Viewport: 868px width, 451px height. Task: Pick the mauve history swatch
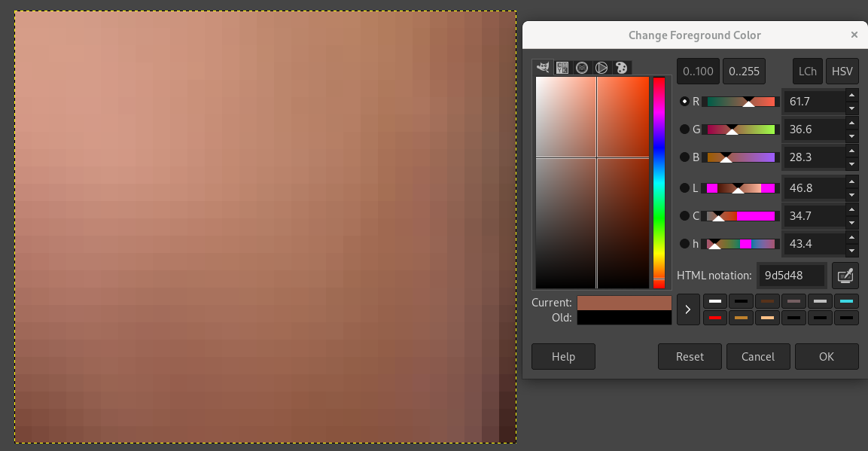tap(793, 301)
